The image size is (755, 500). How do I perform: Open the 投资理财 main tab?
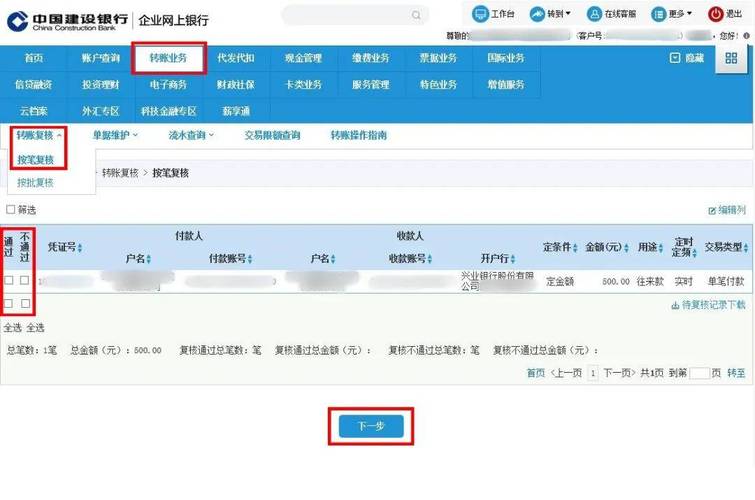coord(101,85)
